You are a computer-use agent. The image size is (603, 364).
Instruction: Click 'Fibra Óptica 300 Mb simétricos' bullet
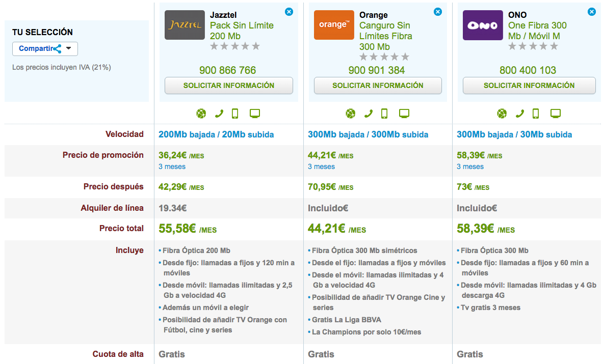tap(364, 251)
